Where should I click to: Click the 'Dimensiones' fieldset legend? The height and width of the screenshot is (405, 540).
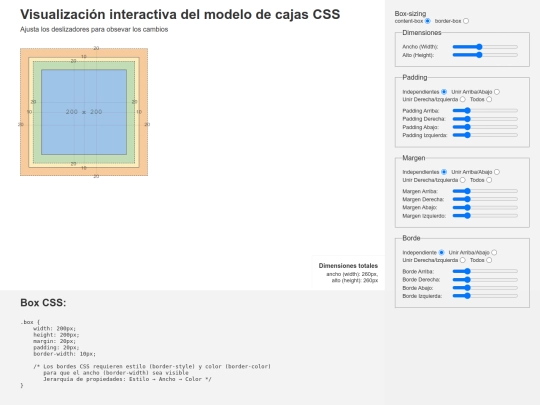422,33
